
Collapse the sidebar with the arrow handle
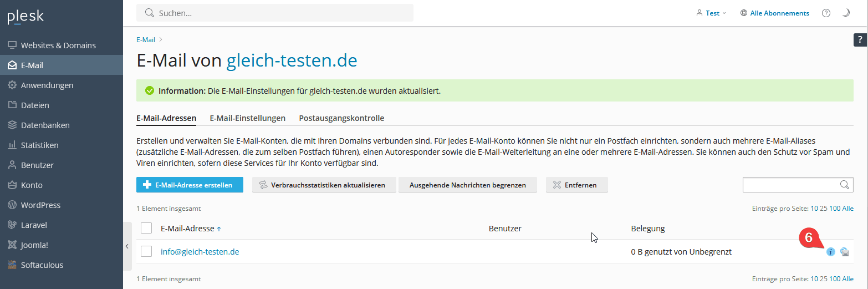point(127,246)
